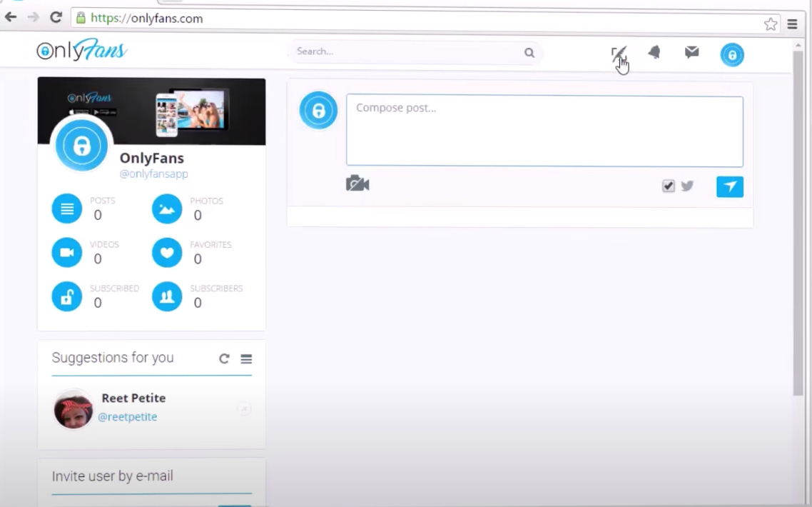Viewport: 812px width, 507px height.
Task: Click the green padlock in the address bar
Action: pyautogui.click(x=81, y=18)
